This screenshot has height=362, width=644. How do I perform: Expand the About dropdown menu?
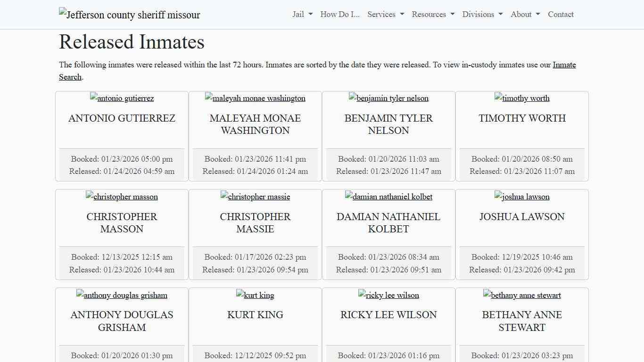pos(524,14)
